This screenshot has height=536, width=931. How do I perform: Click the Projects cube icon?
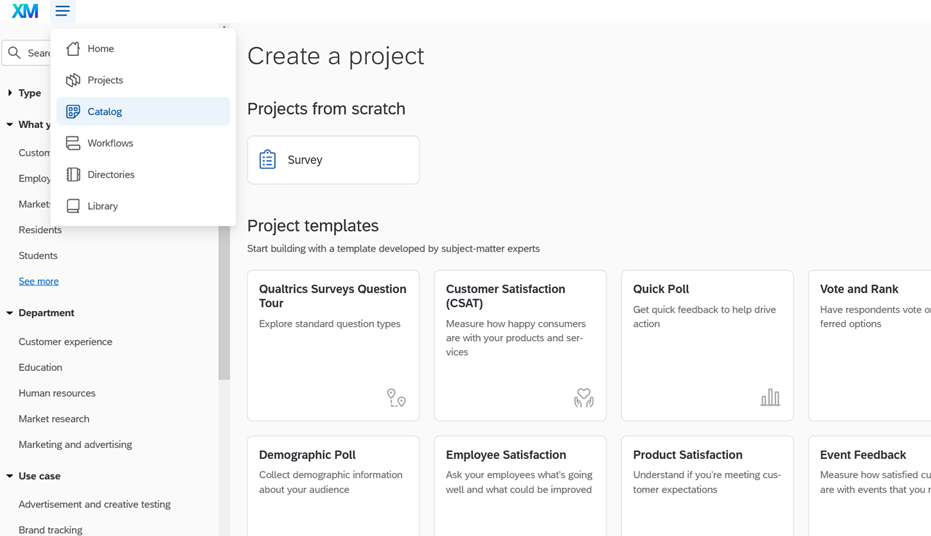point(73,80)
